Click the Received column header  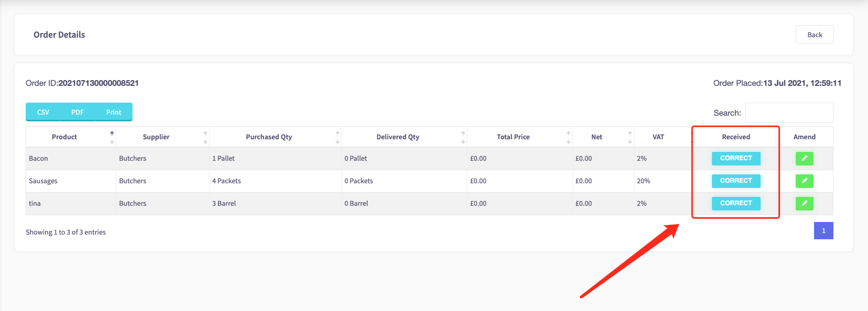click(x=736, y=137)
